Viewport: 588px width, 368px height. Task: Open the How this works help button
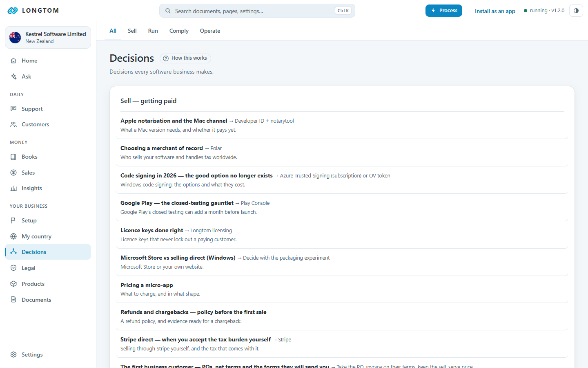click(185, 58)
